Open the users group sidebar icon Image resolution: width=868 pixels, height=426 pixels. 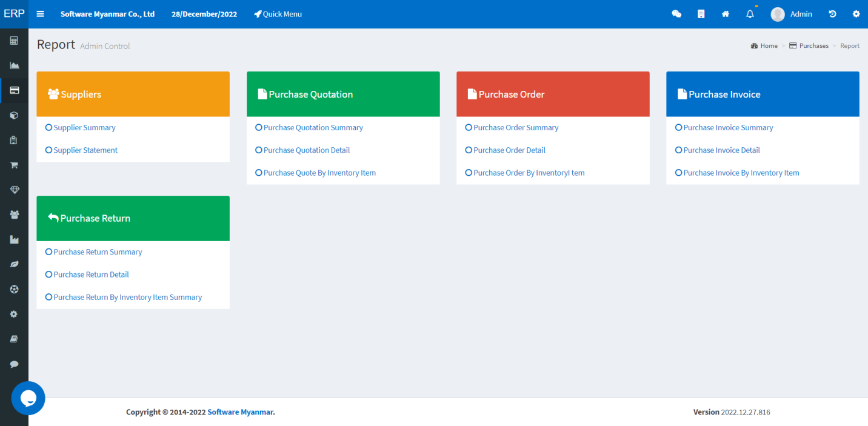point(14,215)
